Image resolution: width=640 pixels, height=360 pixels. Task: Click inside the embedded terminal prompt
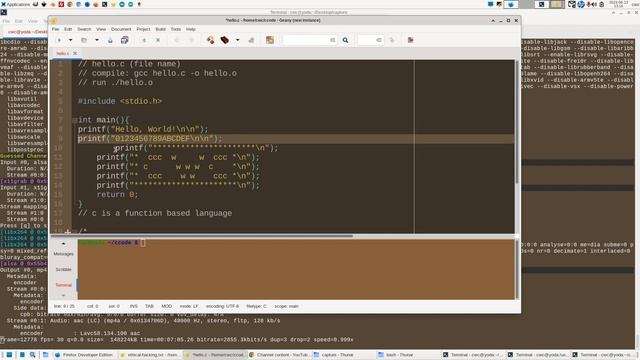tap(296, 269)
